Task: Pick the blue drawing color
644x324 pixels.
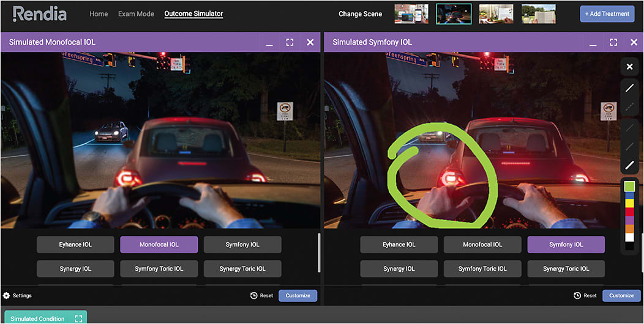Action: pyautogui.click(x=629, y=195)
